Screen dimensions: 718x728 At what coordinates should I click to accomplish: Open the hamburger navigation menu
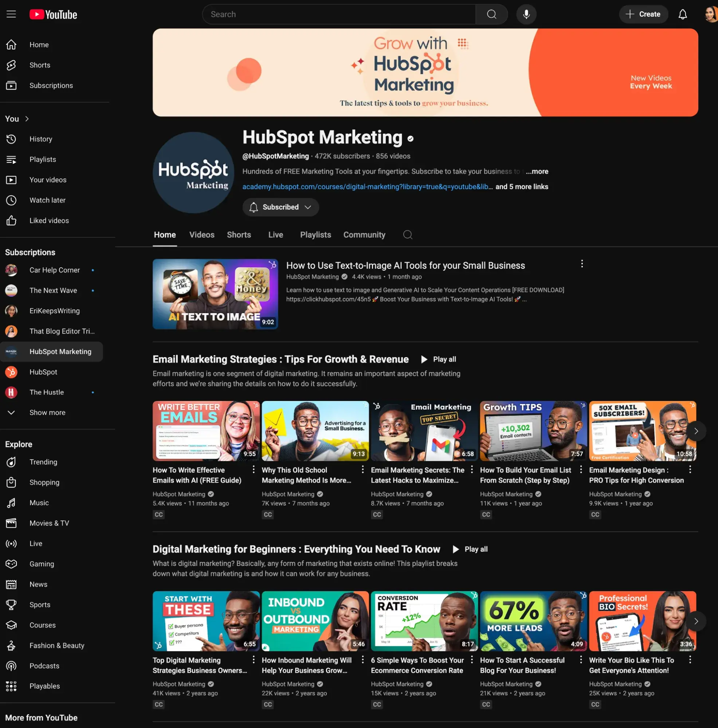[11, 14]
